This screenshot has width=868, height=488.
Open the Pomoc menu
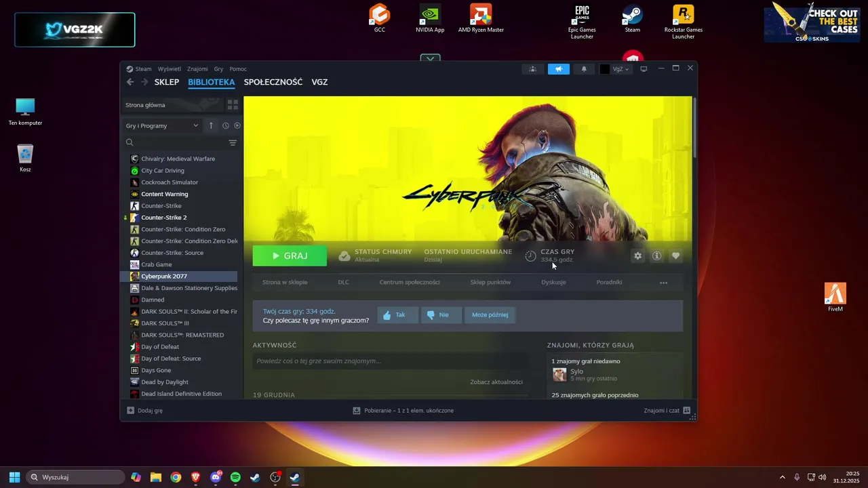[238, 69]
